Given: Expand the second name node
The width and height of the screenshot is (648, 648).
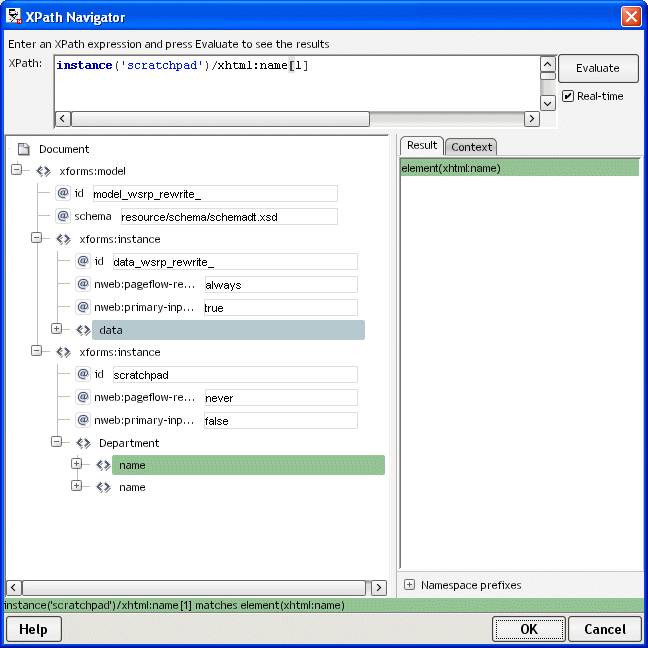Looking at the screenshot, I should (76, 486).
